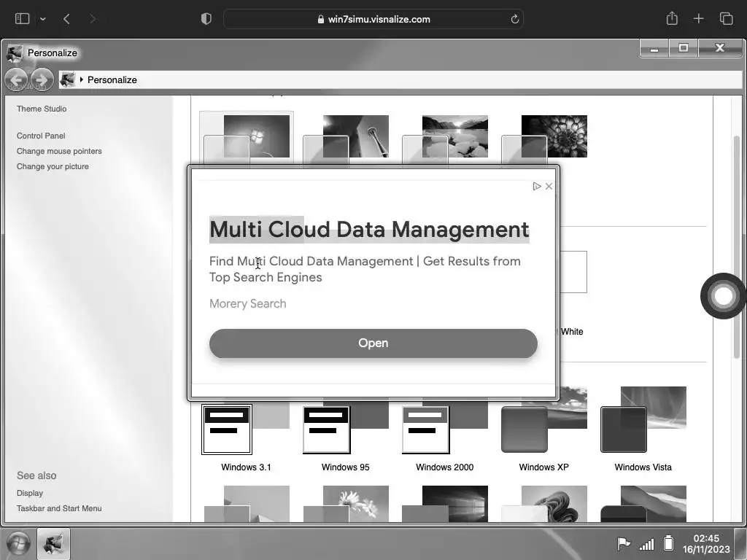Open the Action Center flag icon
Image resolution: width=747 pixels, height=560 pixels.
[623, 543]
